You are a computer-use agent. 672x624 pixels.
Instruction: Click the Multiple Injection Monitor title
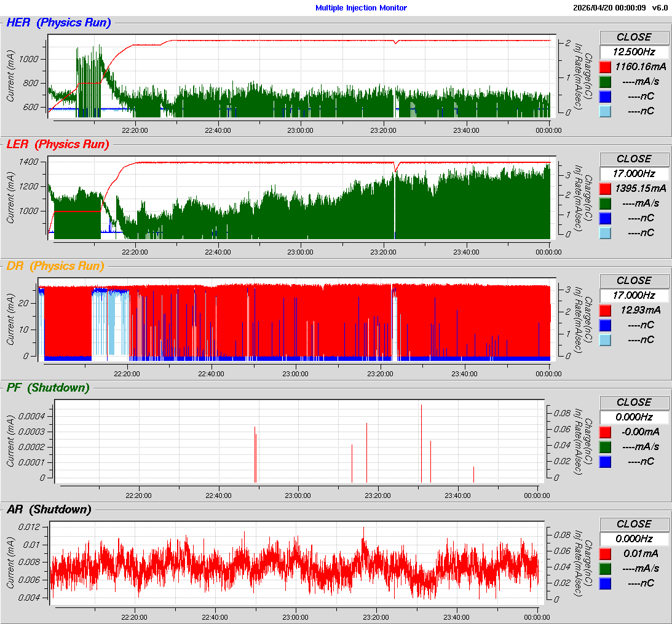361,8
